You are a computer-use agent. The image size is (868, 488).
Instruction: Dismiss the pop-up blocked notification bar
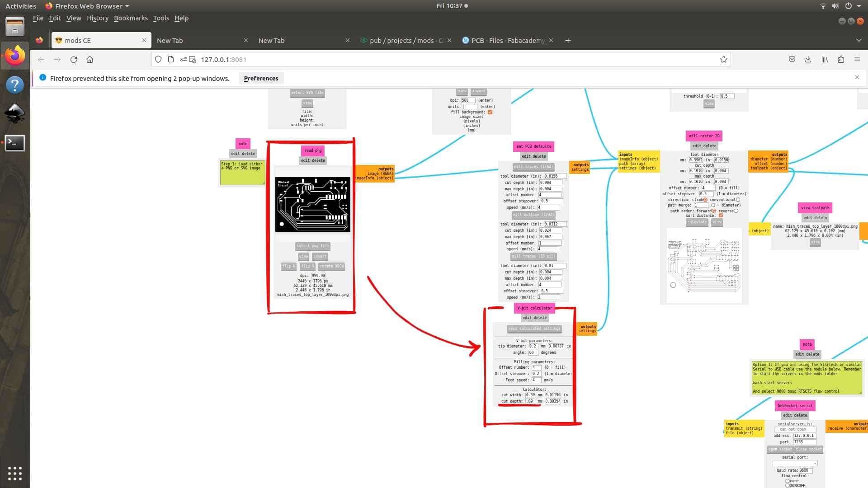pyautogui.click(x=857, y=77)
